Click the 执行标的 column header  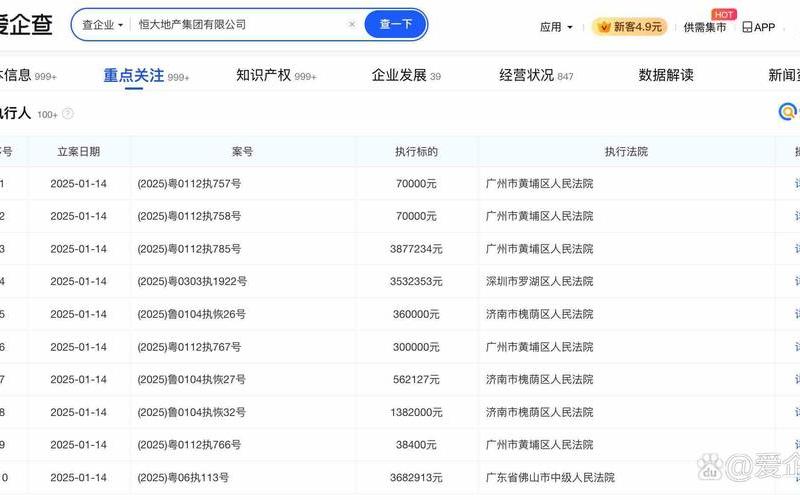point(416,152)
